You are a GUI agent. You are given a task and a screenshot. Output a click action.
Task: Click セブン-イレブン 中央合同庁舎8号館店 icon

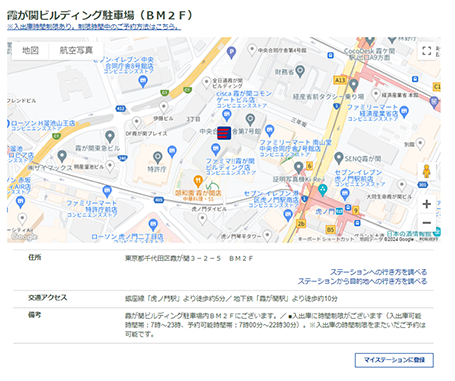click(143, 81)
